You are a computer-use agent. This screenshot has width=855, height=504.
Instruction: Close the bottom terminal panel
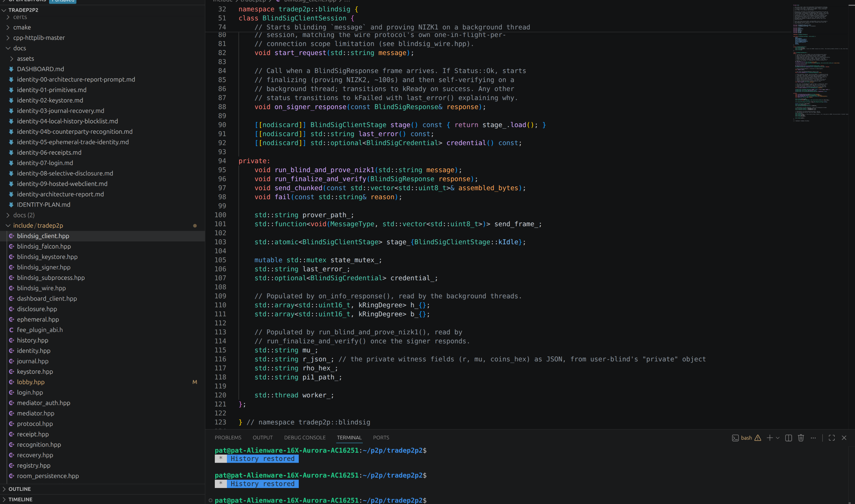pos(844,438)
